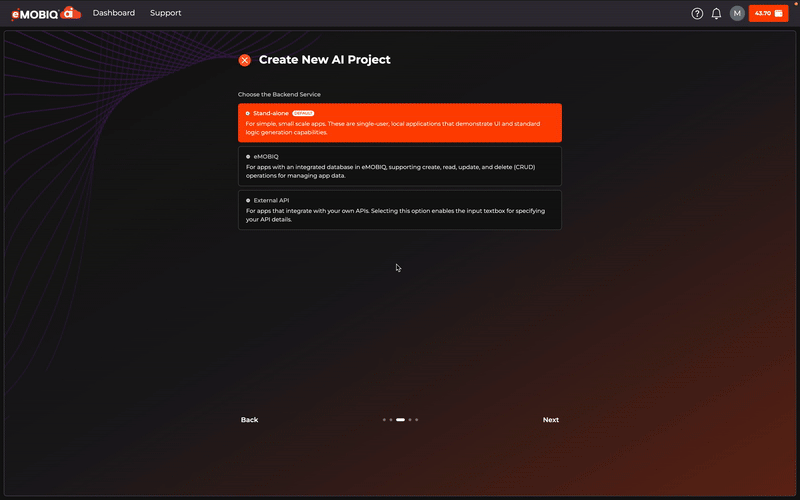Screen dimensions: 800x500
Task: Select the External API backend option
Action: pyautogui.click(x=399, y=210)
